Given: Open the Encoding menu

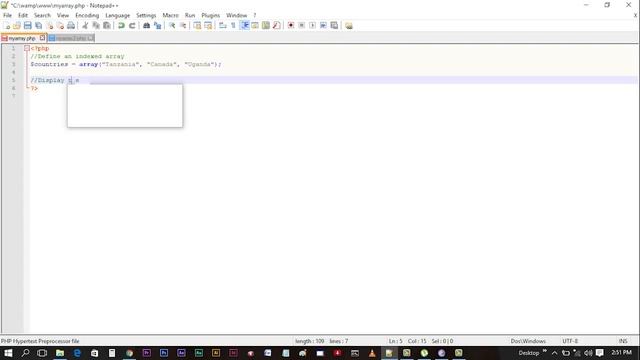Looking at the screenshot, I should pyautogui.click(x=87, y=15).
